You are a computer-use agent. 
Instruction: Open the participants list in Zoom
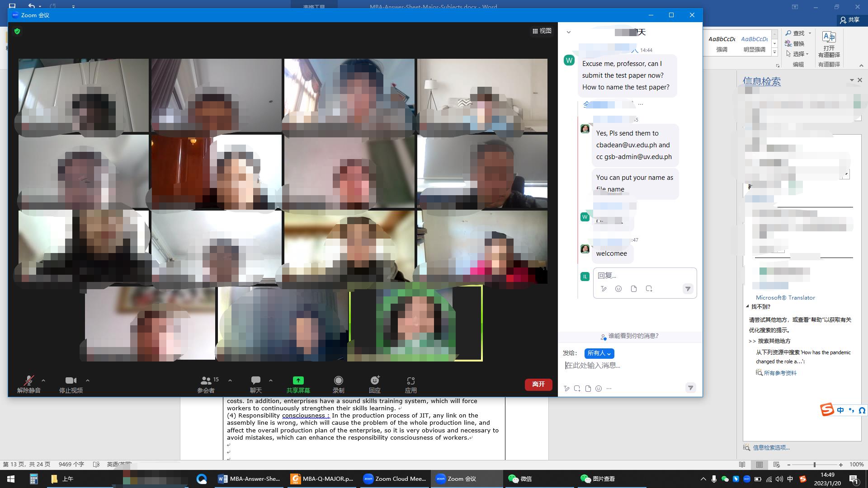[206, 384]
